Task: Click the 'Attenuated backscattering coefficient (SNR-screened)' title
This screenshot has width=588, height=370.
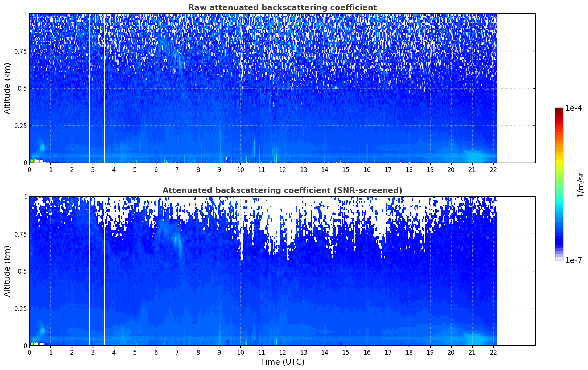Action: pyautogui.click(x=282, y=190)
